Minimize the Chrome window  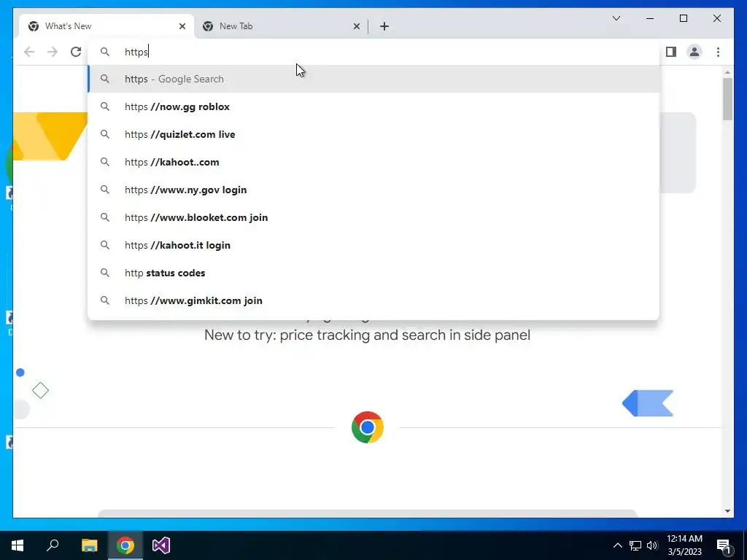coord(650,18)
